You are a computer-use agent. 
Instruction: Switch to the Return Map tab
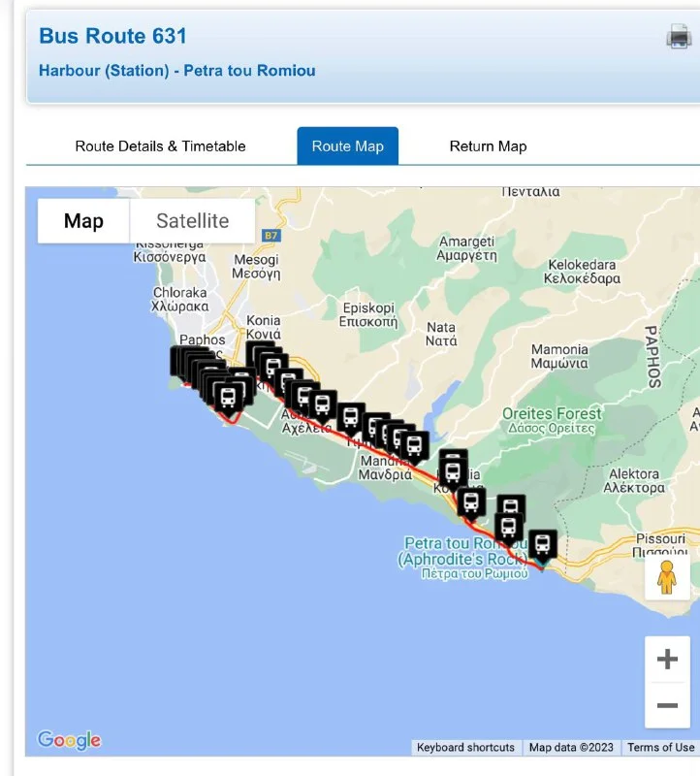(488, 146)
